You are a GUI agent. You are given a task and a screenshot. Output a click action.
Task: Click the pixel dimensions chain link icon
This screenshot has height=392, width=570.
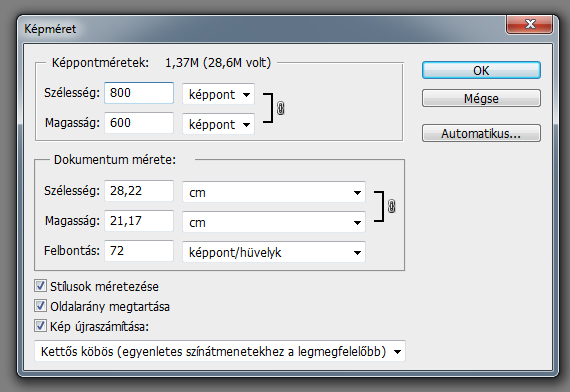coord(280,108)
